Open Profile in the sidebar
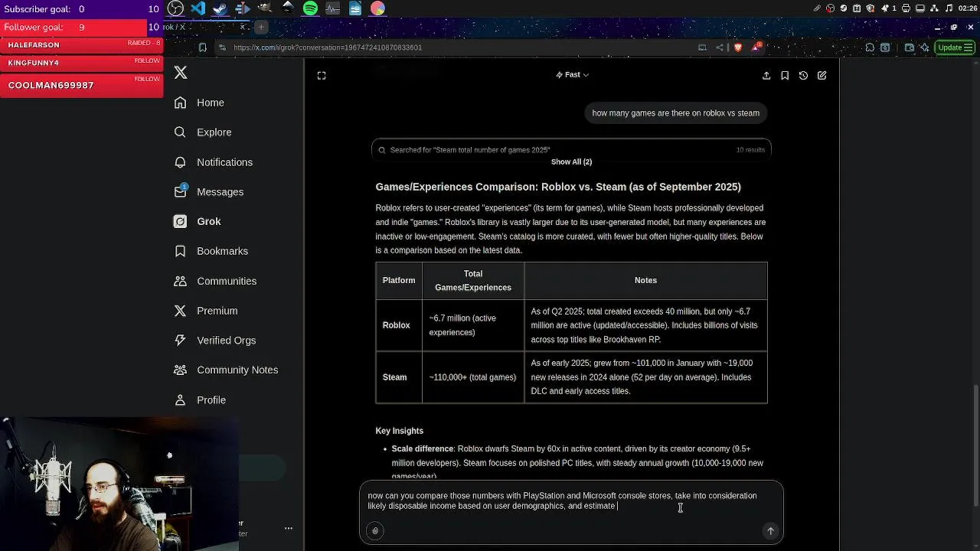The height and width of the screenshot is (551, 980). (x=200, y=400)
